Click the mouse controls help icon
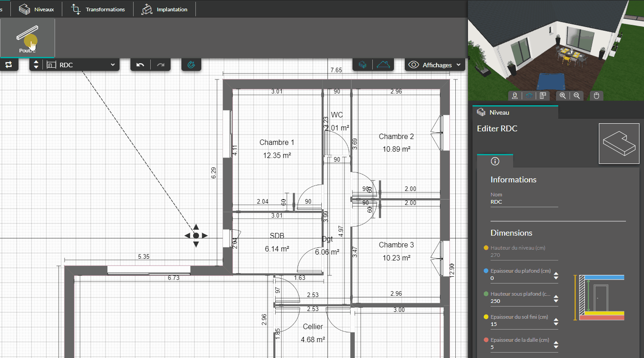This screenshot has height=358, width=644. click(597, 96)
